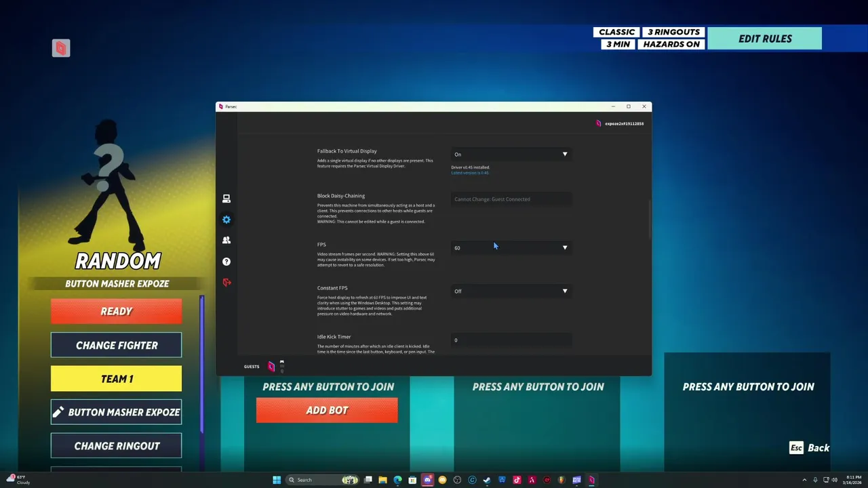Click the Constant FPS dropdown arrow
Viewport: 868px width, 488px height.
(565, 291)
